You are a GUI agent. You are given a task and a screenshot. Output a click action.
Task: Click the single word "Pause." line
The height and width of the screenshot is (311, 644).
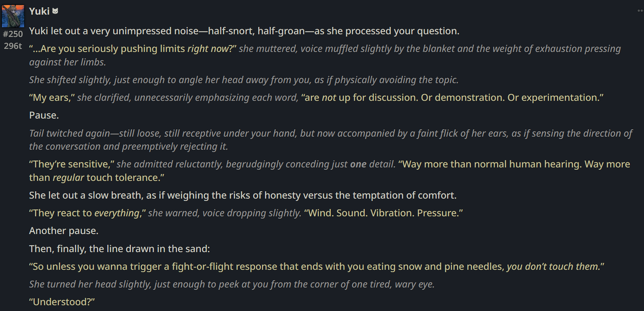tap(44, 115)
